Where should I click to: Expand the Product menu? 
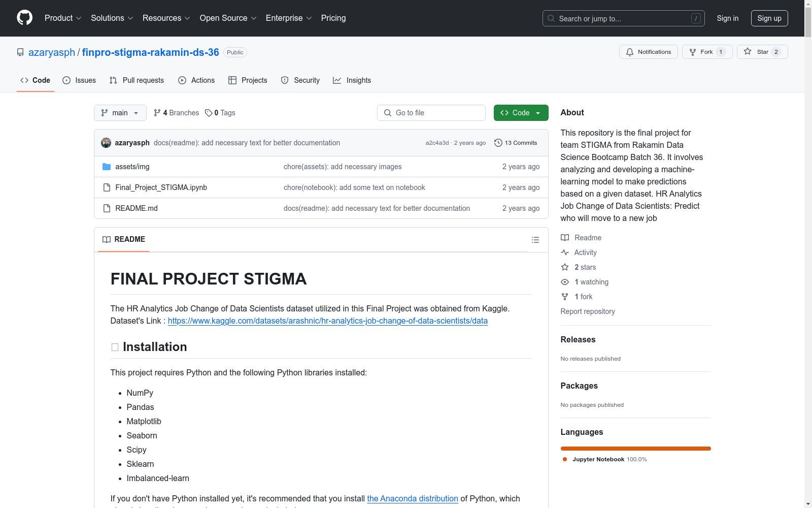(x=63, y=18)
